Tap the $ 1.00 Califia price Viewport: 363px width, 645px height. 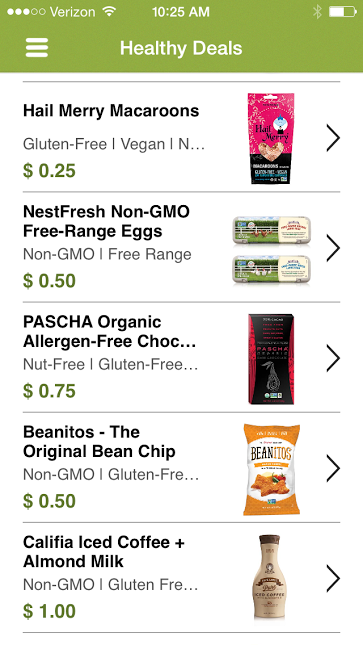49,611
